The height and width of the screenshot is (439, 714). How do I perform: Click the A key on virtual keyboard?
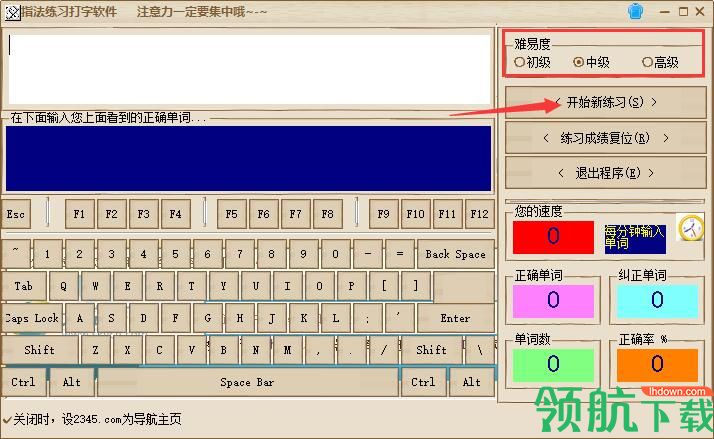pos(80,318)
